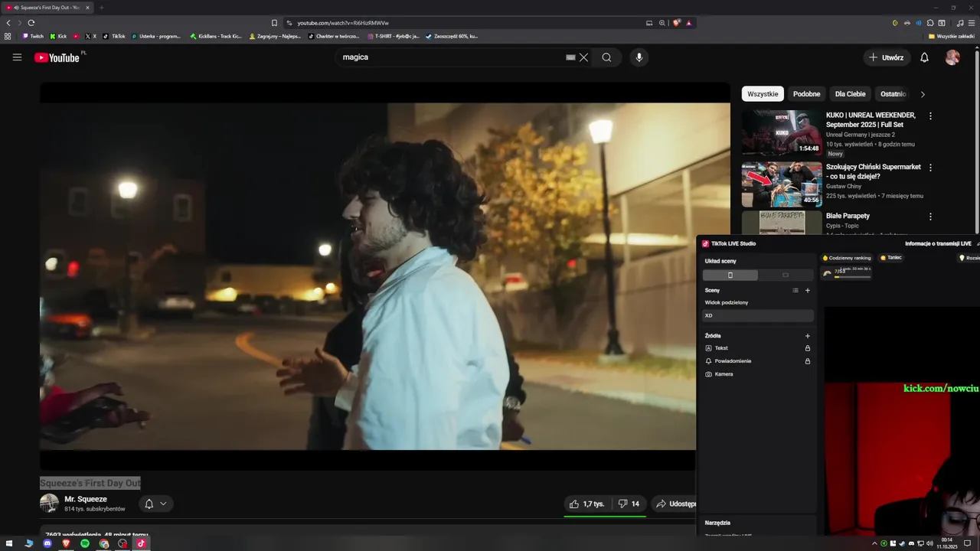Click the browser address bar URL
This screenshot has width=980, height=551.
[343, 23]
